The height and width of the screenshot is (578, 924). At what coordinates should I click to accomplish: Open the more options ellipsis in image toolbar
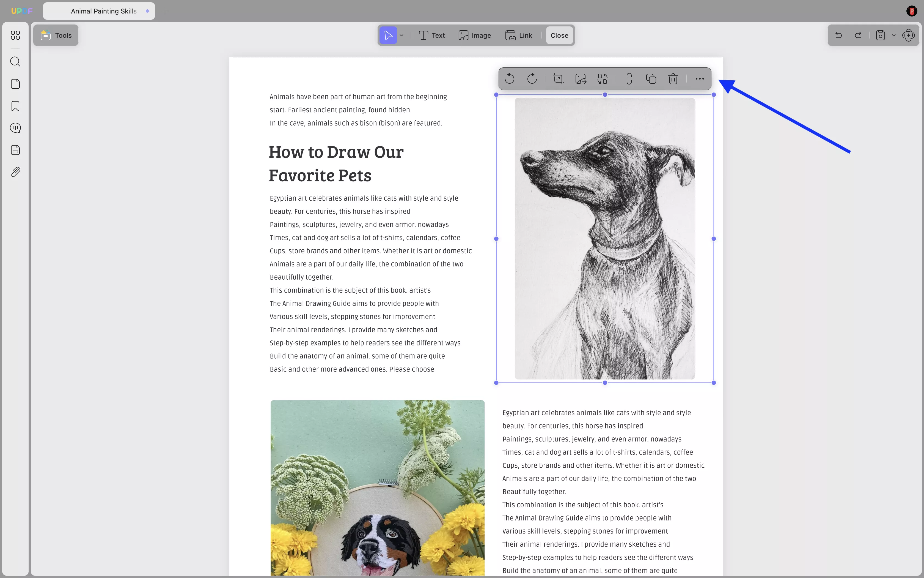pos(700,79)
